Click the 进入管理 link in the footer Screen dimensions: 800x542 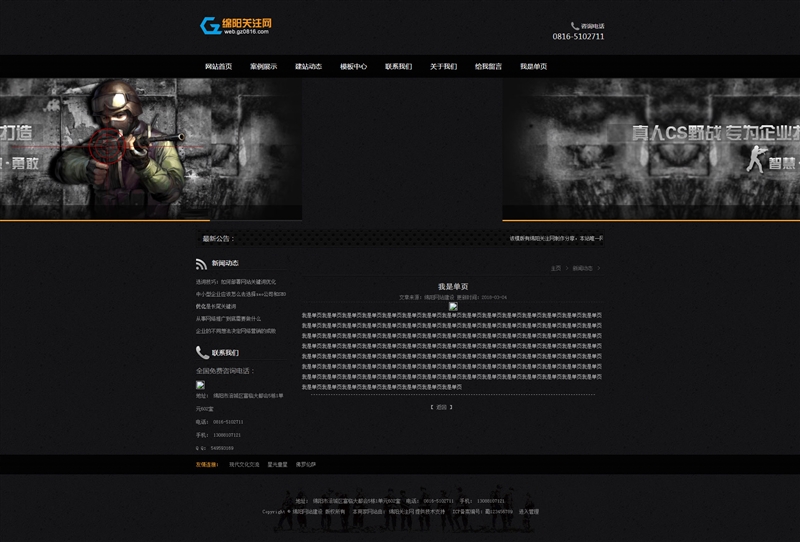(528, 511)
